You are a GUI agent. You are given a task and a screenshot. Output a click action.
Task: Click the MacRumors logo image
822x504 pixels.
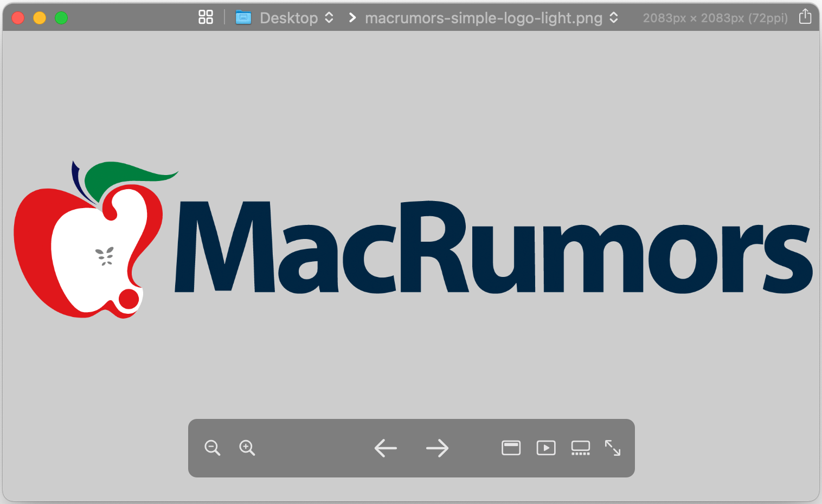pyautogui.click(x=412, y=240)
